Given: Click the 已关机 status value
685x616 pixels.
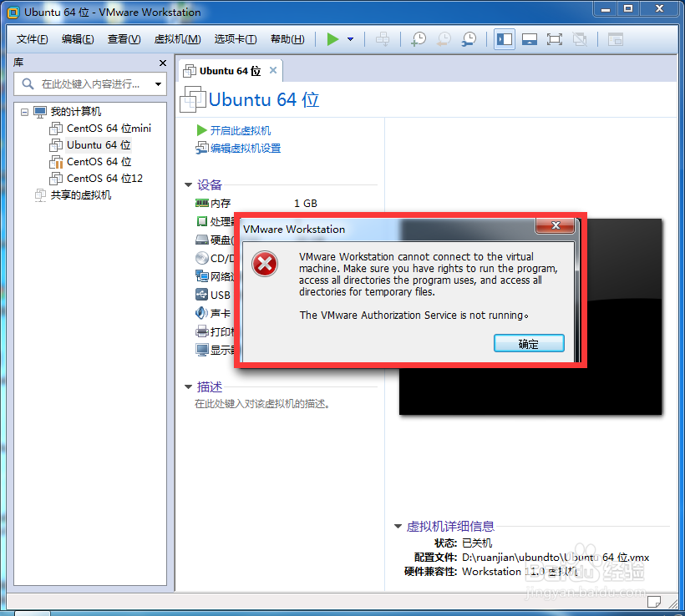Looking at the screenshot, I should click(477, 543).
